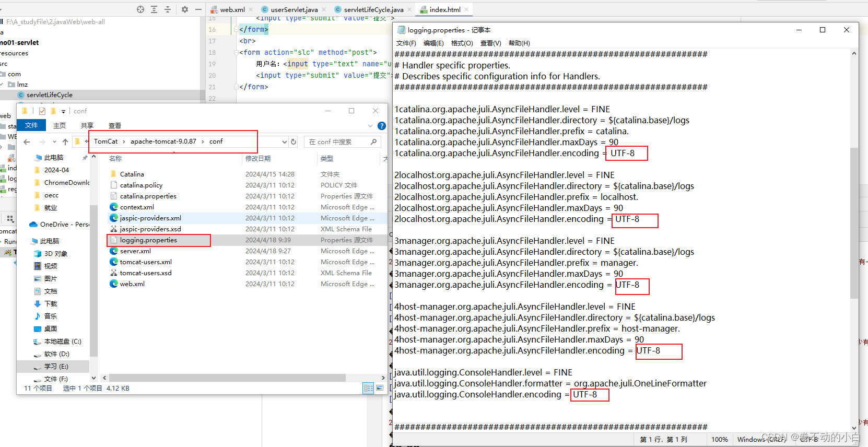Click the expand all icon in project panel
Screen dimensions: 868x447
tap(154, 9)
